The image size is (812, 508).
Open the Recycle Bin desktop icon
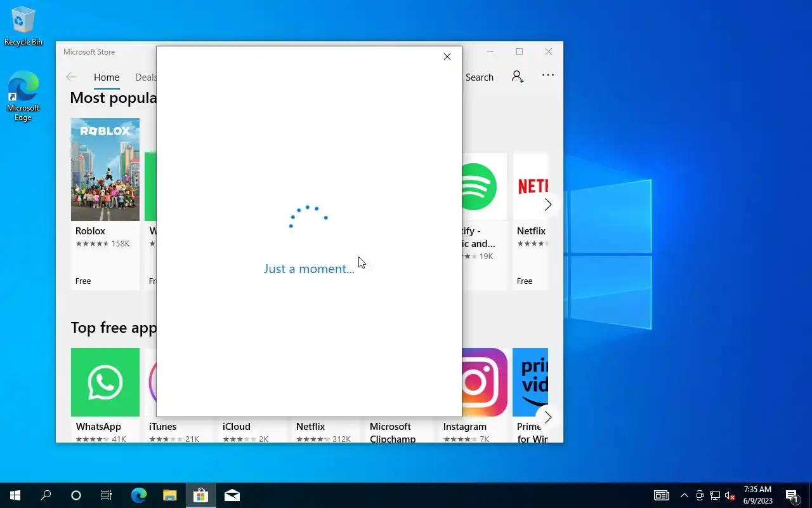(23, 26)
